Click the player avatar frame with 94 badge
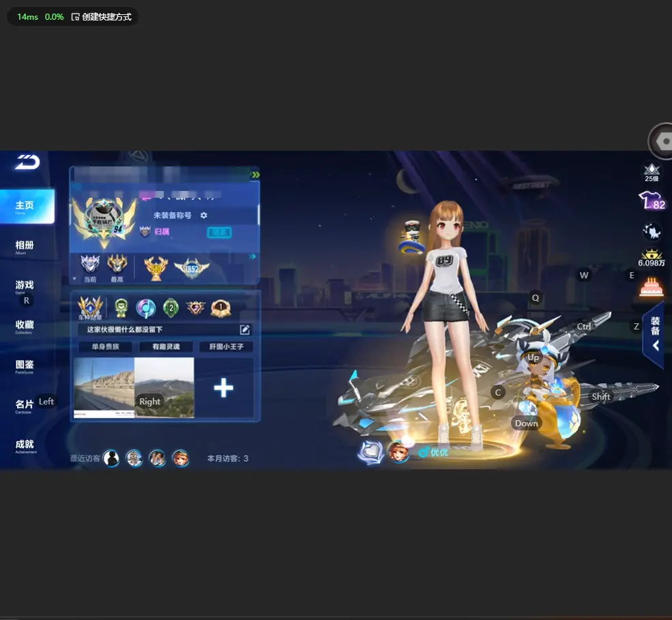This screenshot has height=620, width=672. [104, 220]
